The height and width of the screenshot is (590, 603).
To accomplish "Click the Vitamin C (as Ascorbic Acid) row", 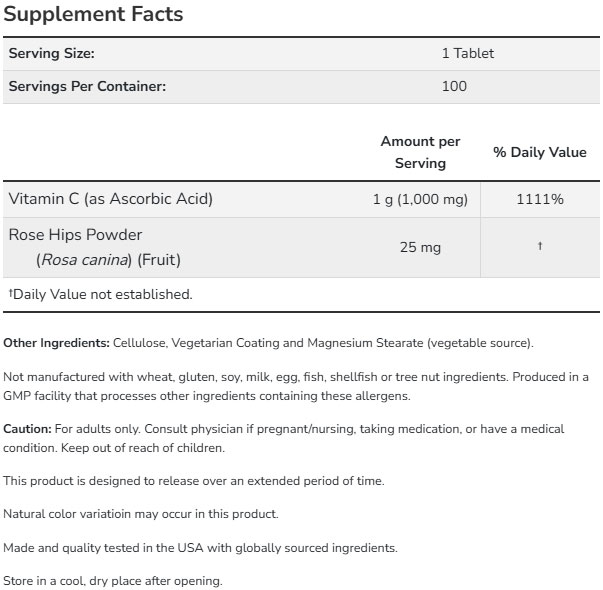I will click(111, 199).
